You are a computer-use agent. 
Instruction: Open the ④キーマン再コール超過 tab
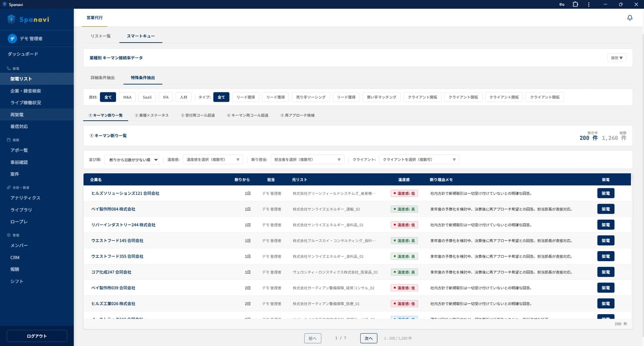pos(248,115)
